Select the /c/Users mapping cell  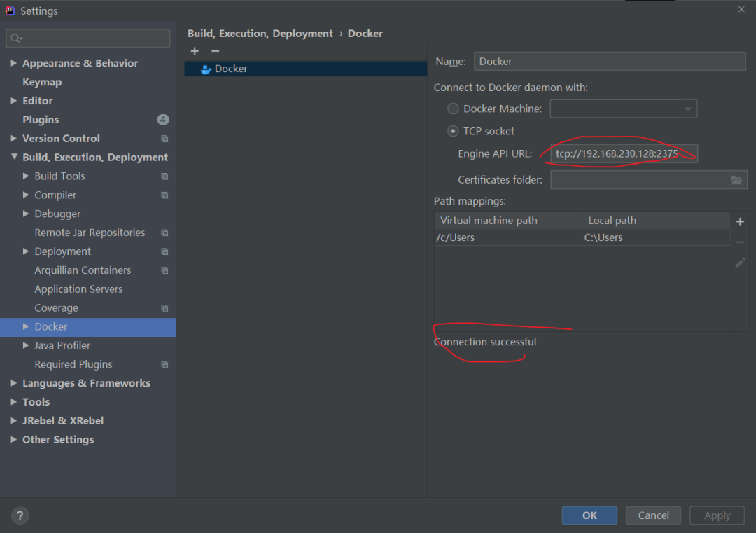507,237
